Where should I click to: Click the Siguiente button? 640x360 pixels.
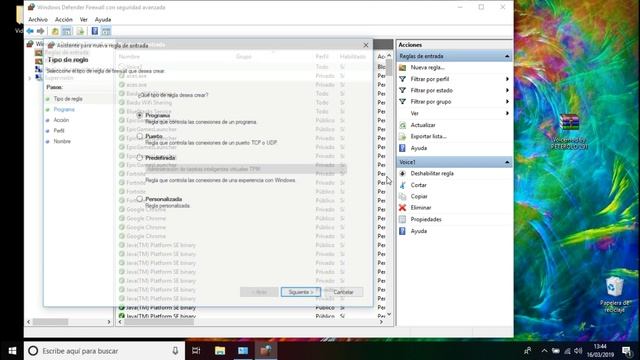click(301, 292)
